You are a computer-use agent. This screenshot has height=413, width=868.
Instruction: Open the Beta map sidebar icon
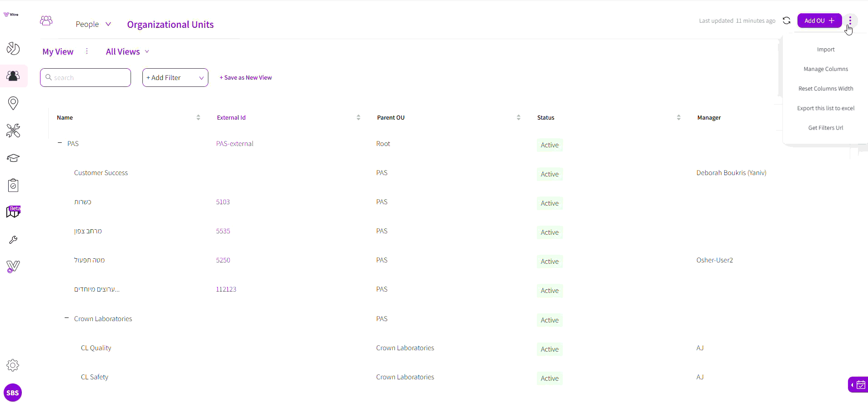click(x=13, y=212)
